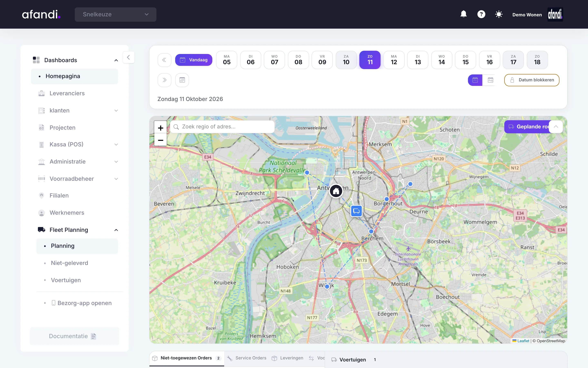Zoom out on the map

click(160, 140)
